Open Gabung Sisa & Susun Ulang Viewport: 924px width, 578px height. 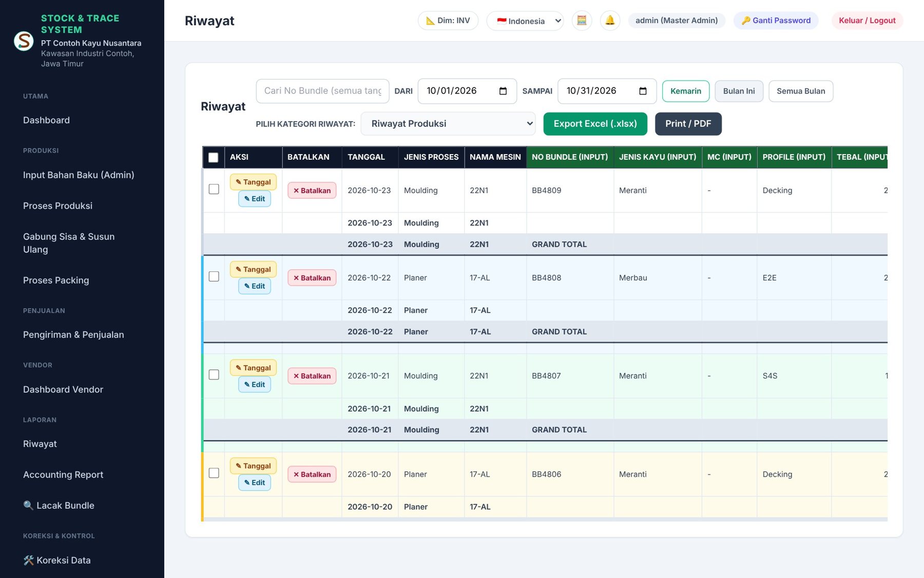69,243
